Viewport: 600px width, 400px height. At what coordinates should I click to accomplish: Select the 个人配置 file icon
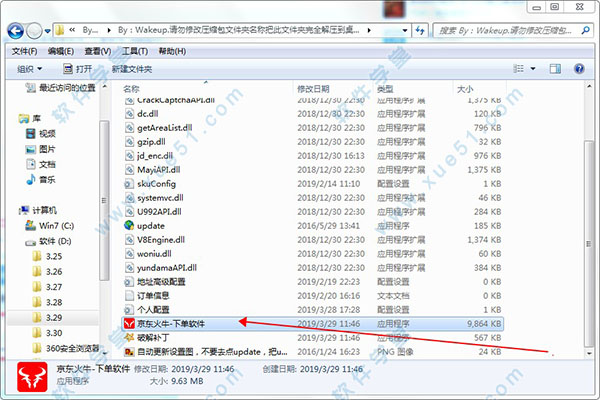coord(129,310)
